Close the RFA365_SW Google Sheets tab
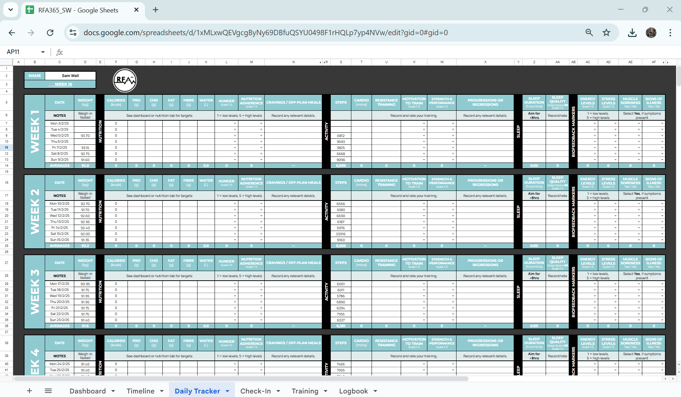Viewport: 681px width, 397px height. coord(136,10)
